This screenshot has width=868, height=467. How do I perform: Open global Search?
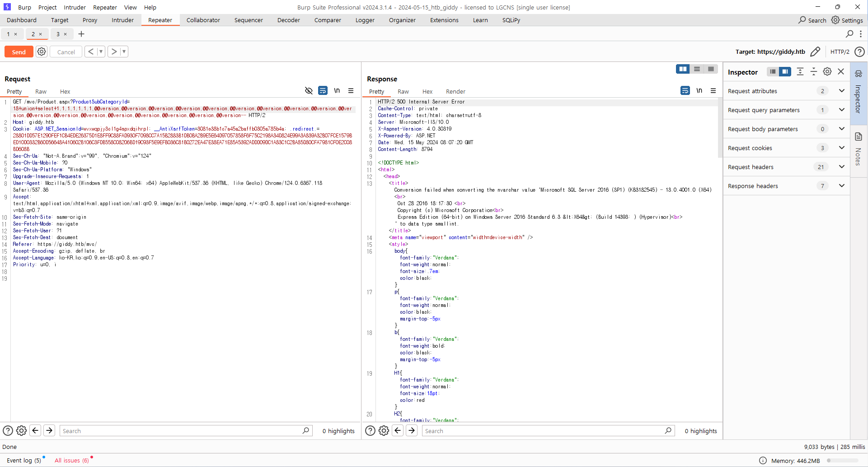[x=812, y=20]
